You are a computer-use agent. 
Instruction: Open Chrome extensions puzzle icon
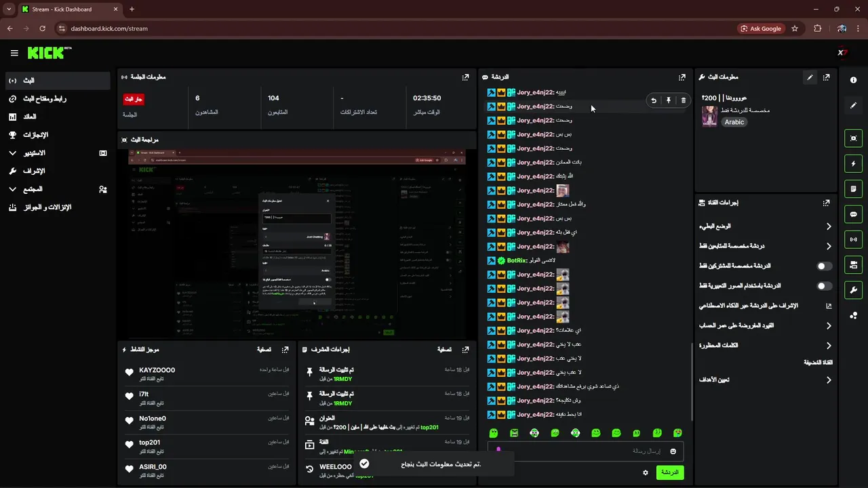[x=817, y=28]
